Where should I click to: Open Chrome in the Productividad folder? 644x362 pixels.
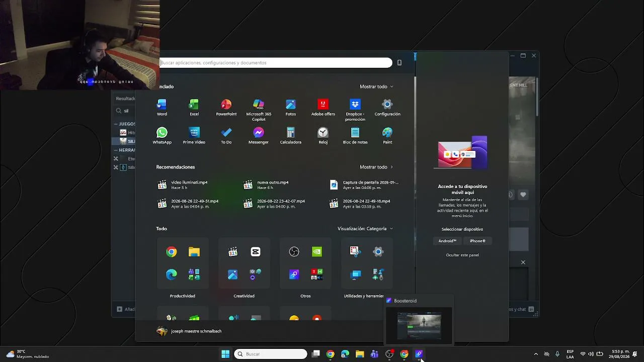(172, 252)
